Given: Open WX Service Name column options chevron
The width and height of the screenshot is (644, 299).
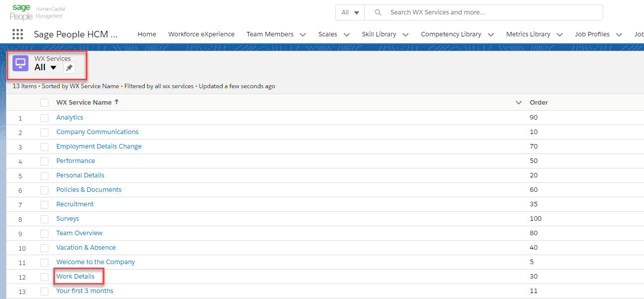Looking at the screenshot, I should tap(518, 103).
